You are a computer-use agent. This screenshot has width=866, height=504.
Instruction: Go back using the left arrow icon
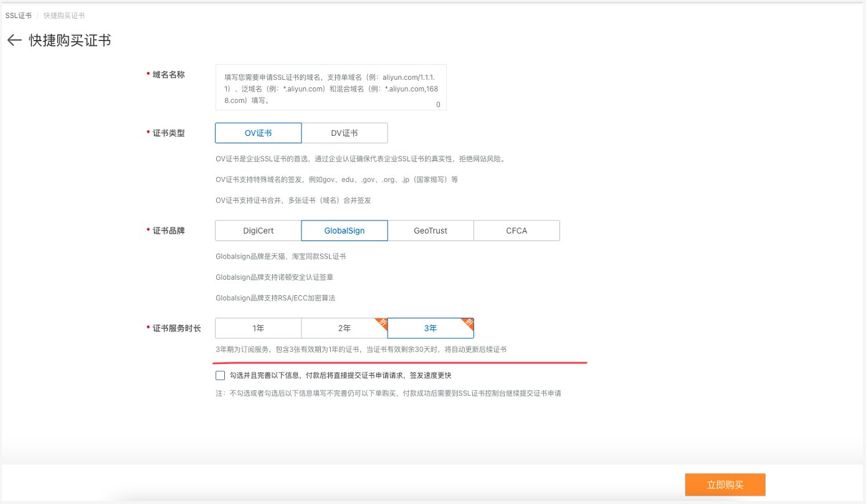click(14, 40)
